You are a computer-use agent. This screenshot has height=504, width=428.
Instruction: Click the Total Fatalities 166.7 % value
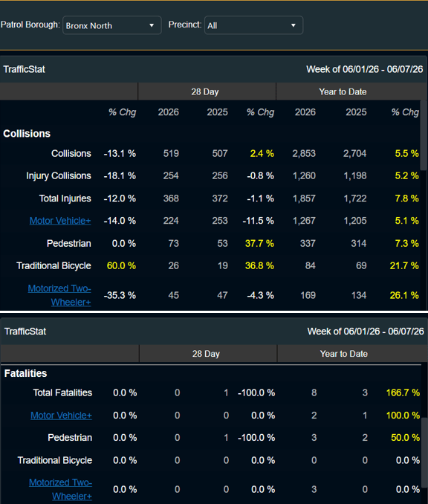(403, 392)
